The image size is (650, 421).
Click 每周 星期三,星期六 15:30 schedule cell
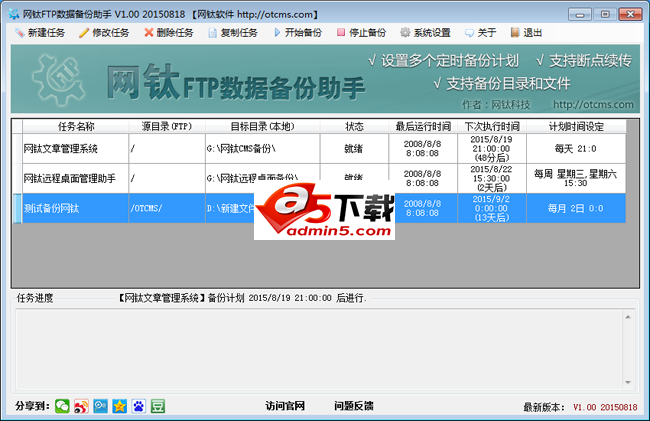576,178
